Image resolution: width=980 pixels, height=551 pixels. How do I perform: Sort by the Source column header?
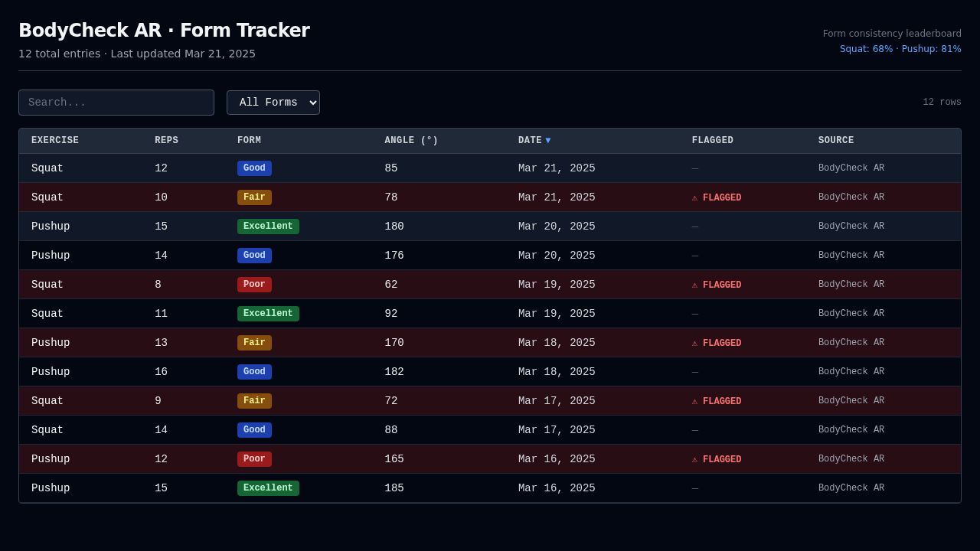point(836,141)
